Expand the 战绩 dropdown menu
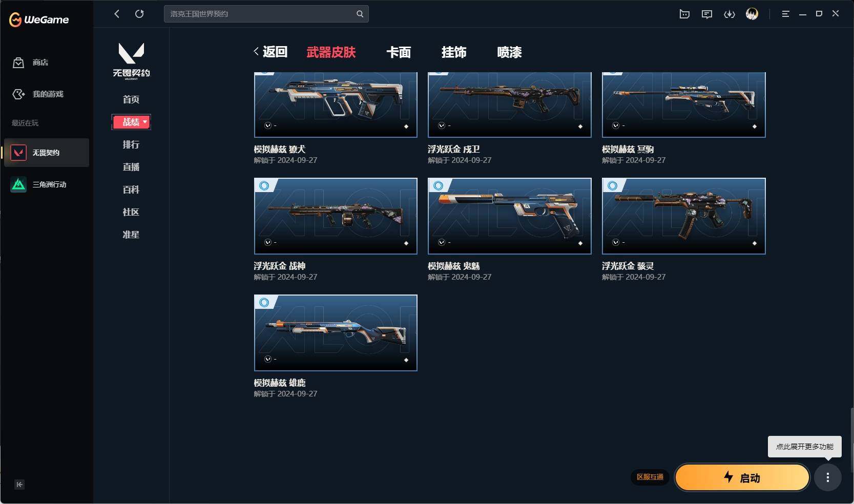 pyautogui.click(x=131, y=122)
